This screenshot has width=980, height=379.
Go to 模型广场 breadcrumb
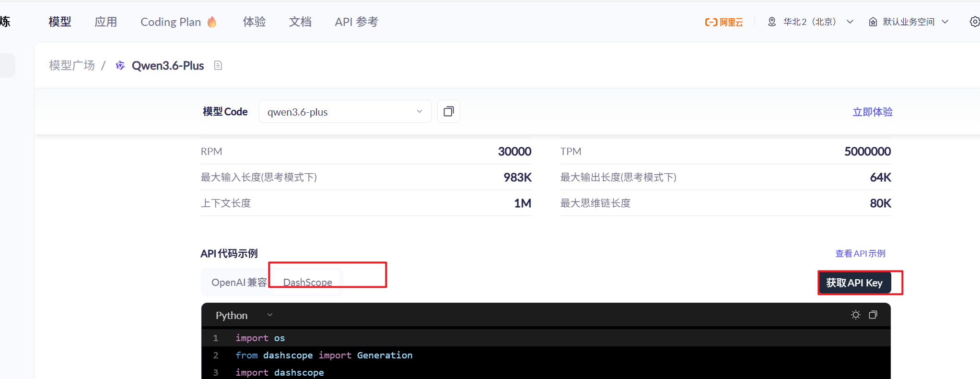pyautogui.click(x=72, y=66)
